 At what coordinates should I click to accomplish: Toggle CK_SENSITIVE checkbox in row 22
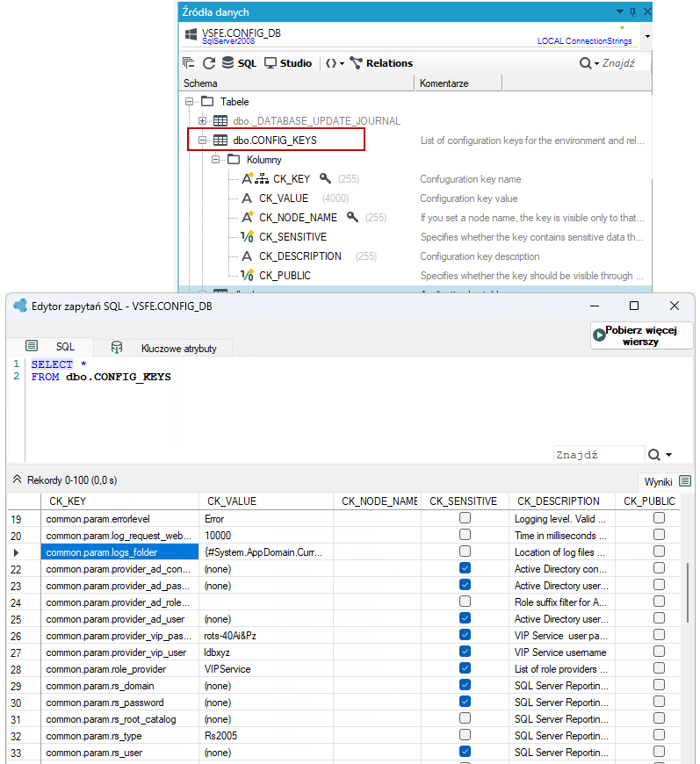point(465,568)
